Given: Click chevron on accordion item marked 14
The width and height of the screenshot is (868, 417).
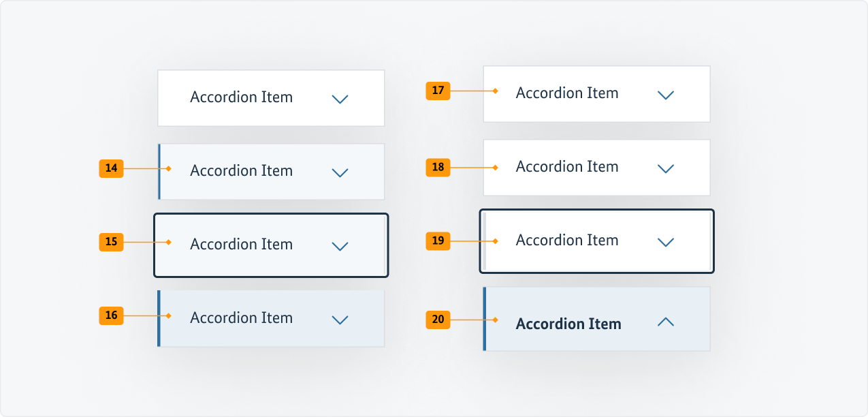Looking at the screenshot, I should tap(340, 172).
